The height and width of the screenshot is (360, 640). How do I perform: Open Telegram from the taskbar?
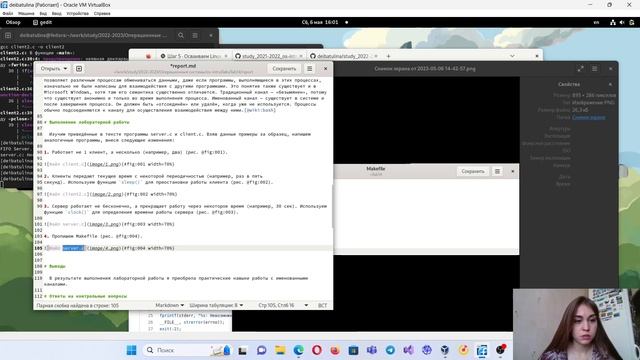[390, 350]
